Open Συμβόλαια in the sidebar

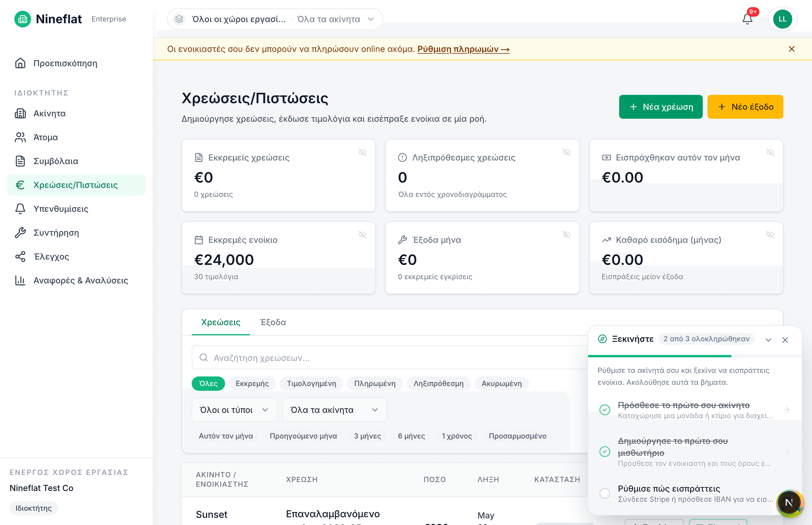tap(76, 161)
